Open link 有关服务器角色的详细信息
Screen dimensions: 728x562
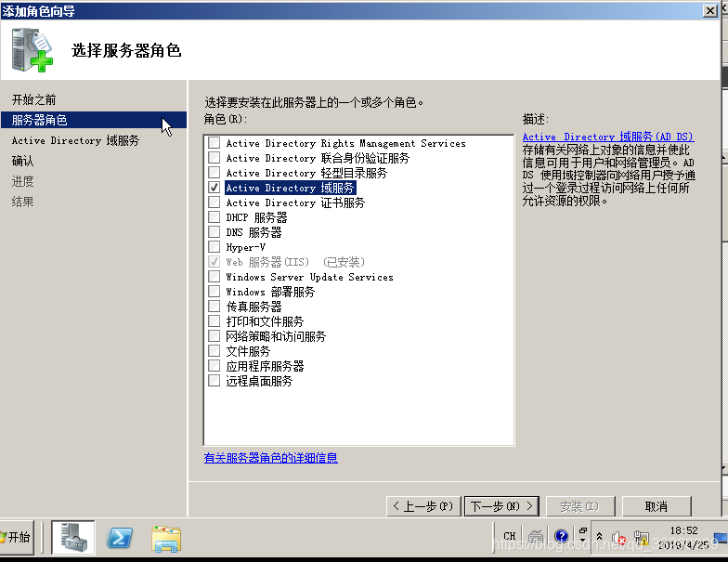[271, 458]
